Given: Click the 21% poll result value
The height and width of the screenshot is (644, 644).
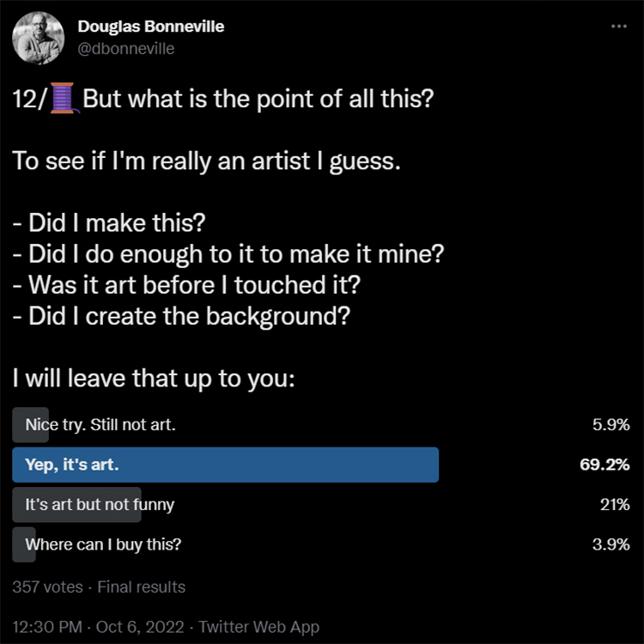Looking at the screenshot, I should (615, 505).
